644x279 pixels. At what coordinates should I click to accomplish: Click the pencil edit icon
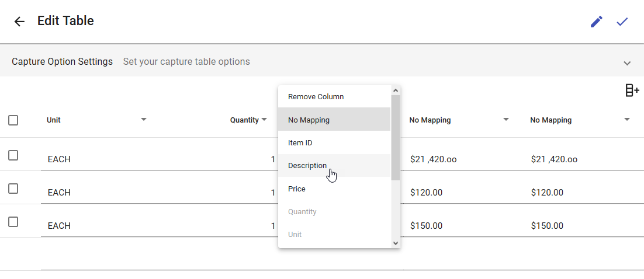tap(596, 22)
